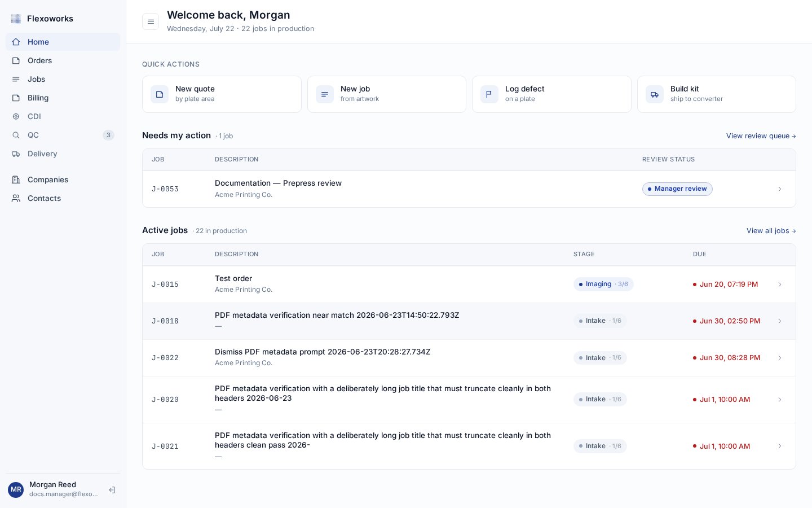Click the Log defect flag icon
Viewport: 812px width, 508px height.
coord(489,94)
